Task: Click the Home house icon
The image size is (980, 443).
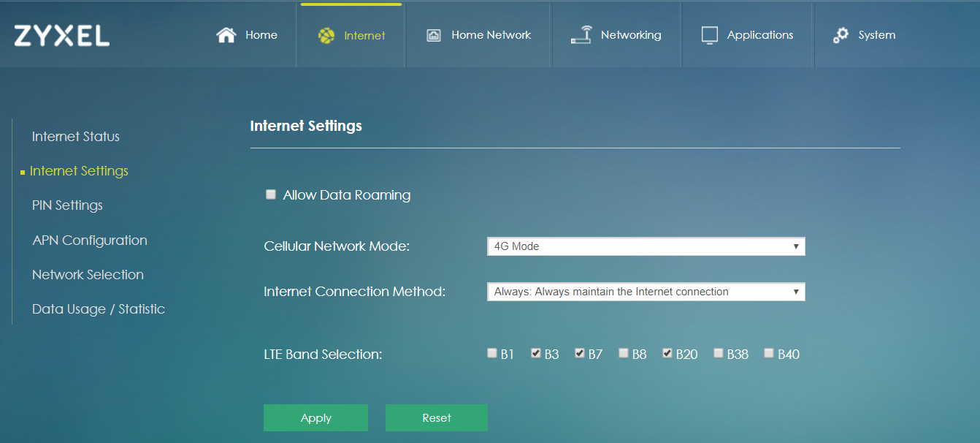Action: tap(226, 35)
